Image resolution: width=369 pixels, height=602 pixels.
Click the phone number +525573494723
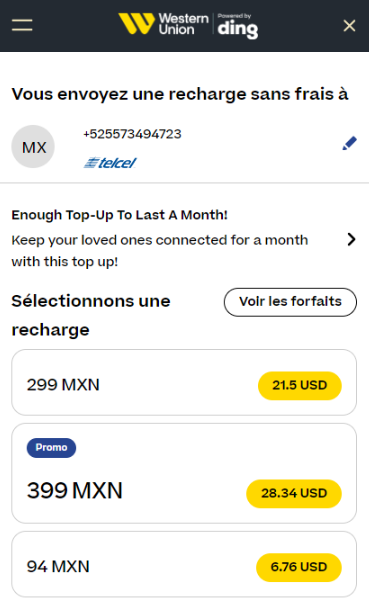click(x=132, y=134)
